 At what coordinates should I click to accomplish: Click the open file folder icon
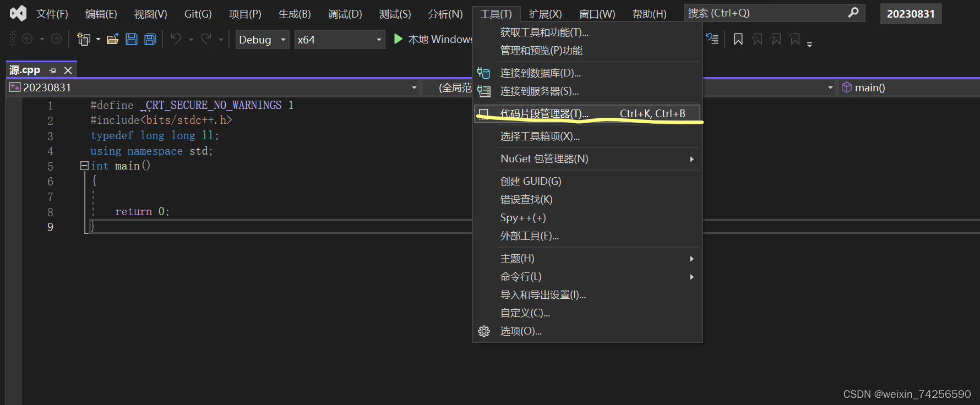click(113, 39)
